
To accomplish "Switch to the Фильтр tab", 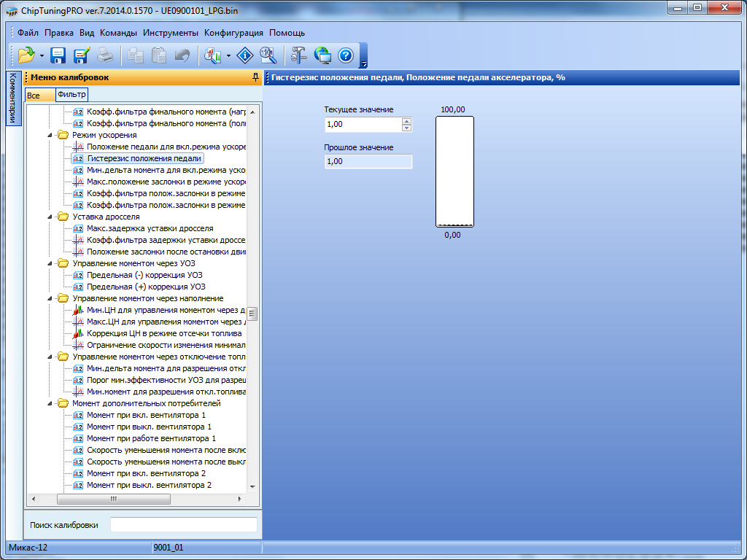I will [x=71, y=95].
